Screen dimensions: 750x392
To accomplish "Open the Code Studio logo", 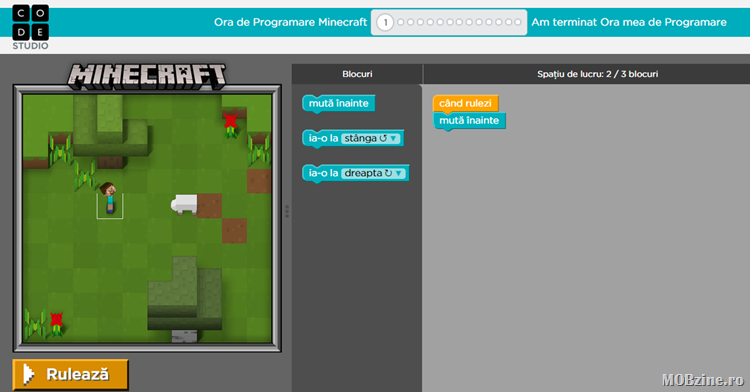I will point(30,27).
